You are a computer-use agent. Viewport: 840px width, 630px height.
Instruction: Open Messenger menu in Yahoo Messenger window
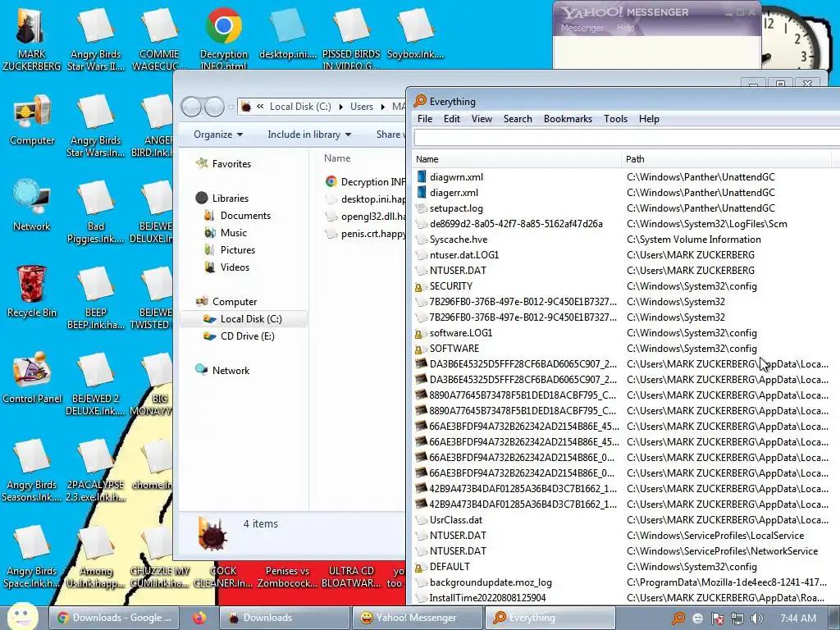(x=582, y=28)
